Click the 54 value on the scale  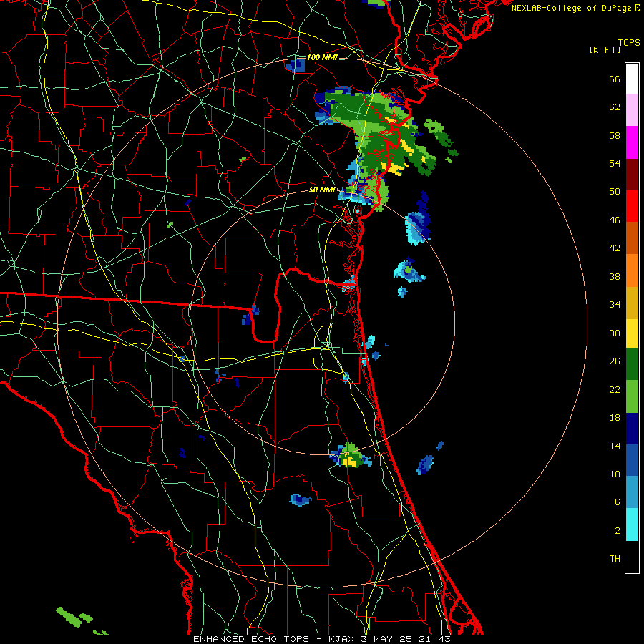(x=615, y=163)
